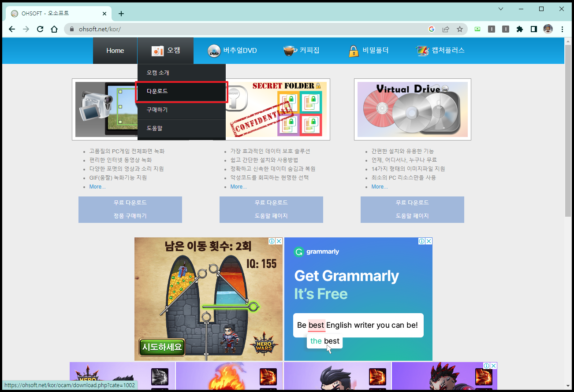
Task: Click '14가지 형태의 이미지파일 지원' text
Action: coord(408,169)
